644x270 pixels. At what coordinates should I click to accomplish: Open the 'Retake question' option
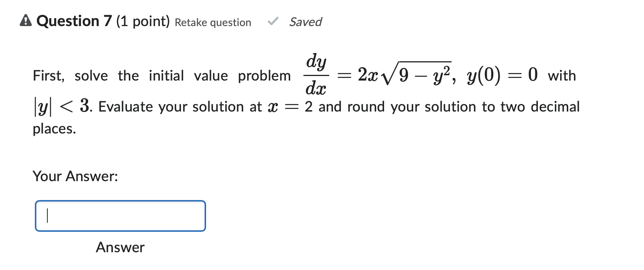pos(212,23)
